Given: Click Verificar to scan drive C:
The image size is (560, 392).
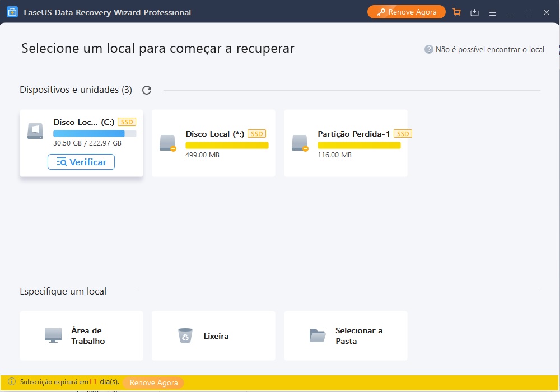Looking at the screenshot, I should (x=81, y=162).
